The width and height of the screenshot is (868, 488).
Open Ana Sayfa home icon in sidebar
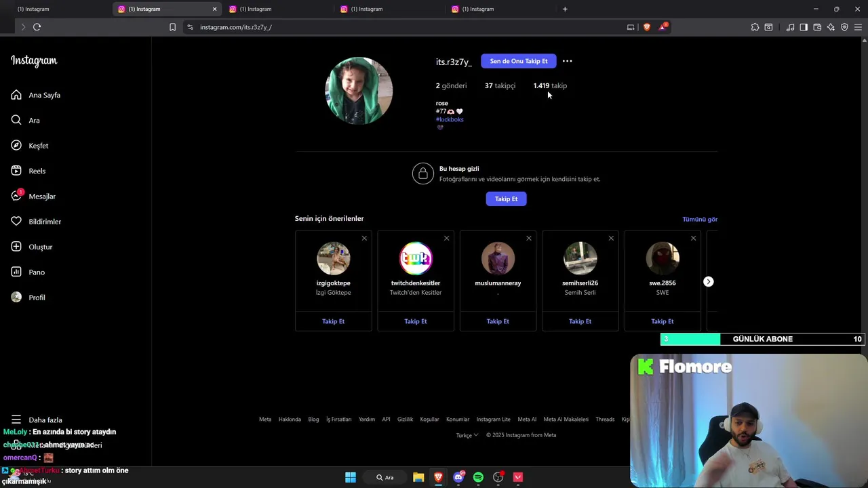[16, 95]
